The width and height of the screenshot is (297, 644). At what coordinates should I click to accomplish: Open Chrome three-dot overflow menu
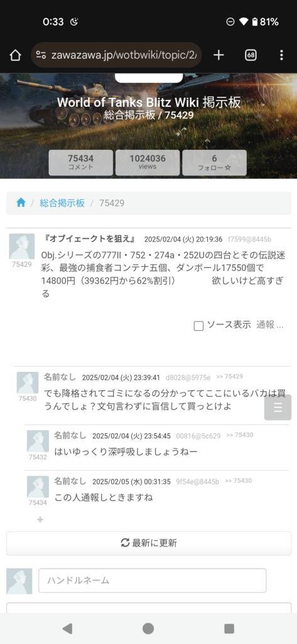(281, 55)
